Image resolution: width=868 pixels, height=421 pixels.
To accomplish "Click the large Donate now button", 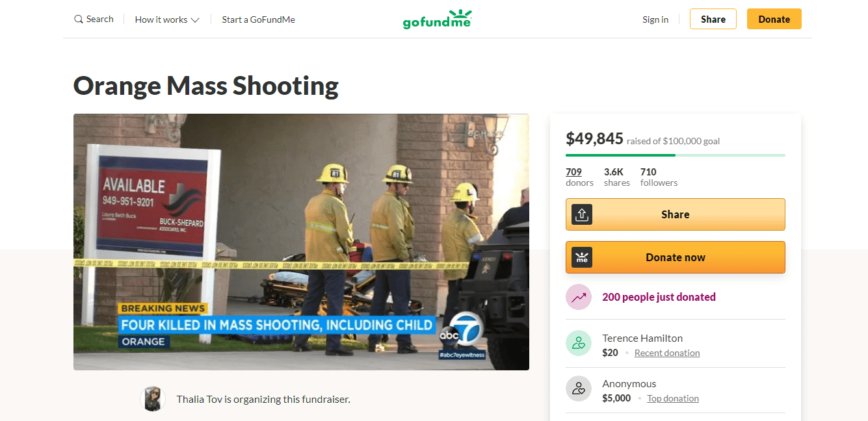I will coord(676,257).
